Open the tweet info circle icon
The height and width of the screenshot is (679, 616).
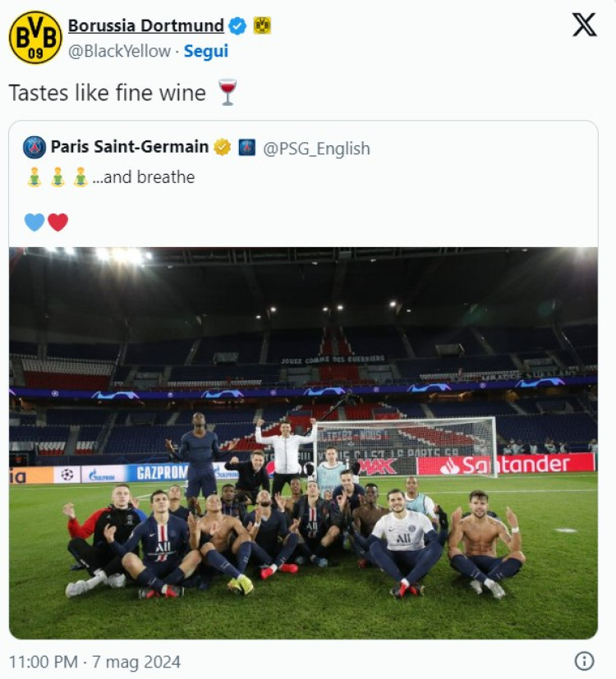pos(584,661)
